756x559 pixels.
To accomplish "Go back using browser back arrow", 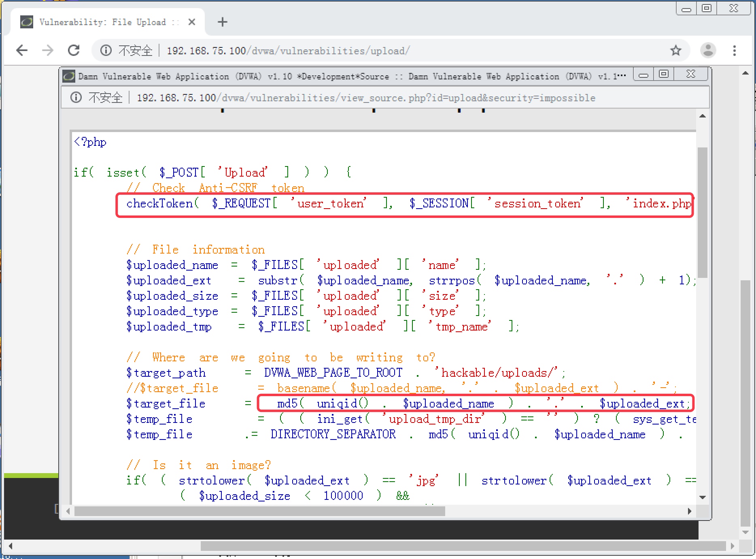I will tap(22, 51).
